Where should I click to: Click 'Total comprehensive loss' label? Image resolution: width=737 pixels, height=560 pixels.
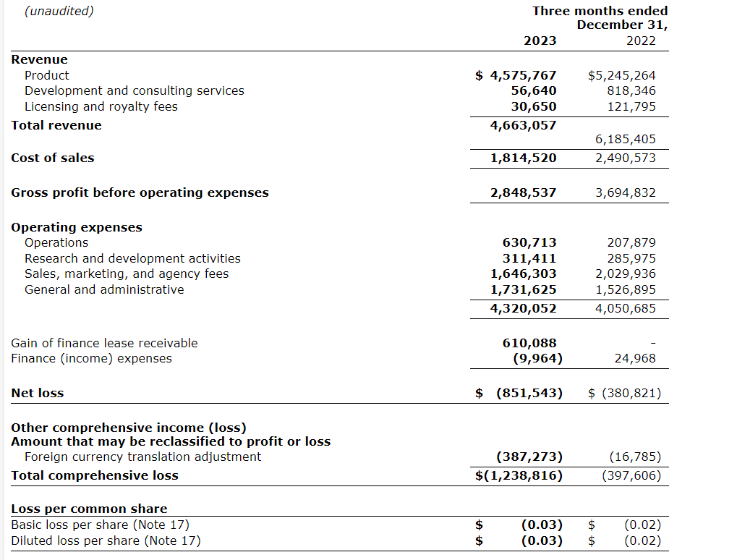click(x=95, y=476)
